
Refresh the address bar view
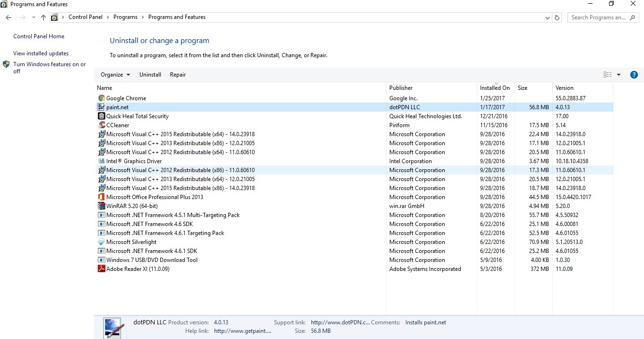coord(557,17)
